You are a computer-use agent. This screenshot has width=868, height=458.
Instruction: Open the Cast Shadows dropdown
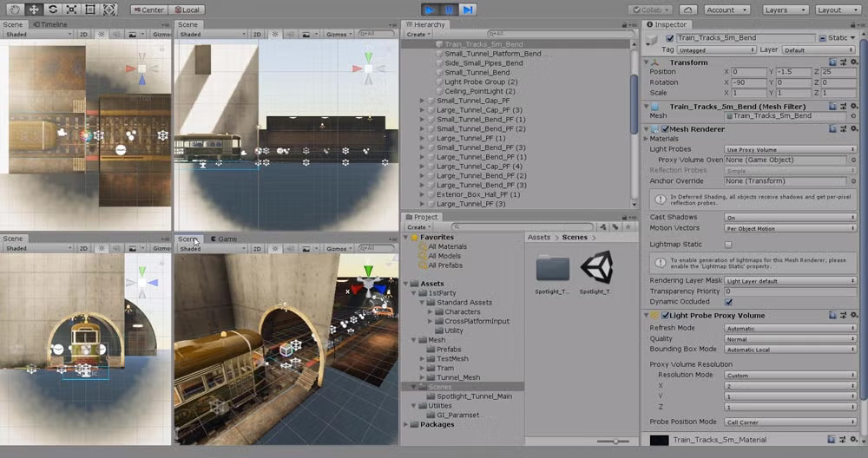[x=790, y=218]
